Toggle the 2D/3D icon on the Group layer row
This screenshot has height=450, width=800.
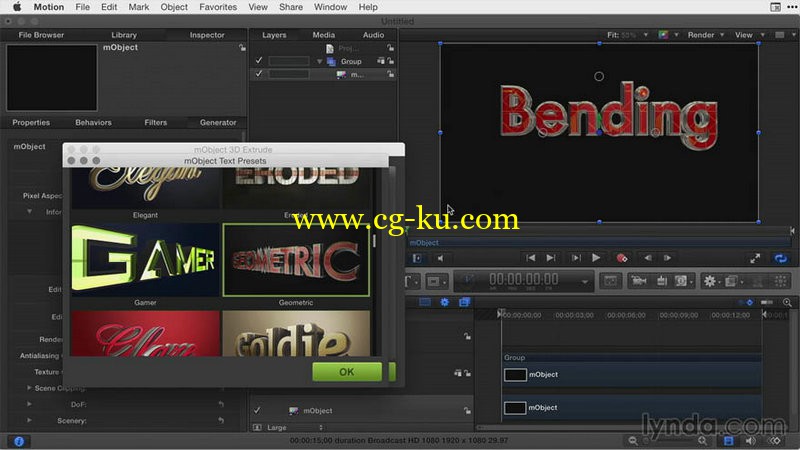381,61
